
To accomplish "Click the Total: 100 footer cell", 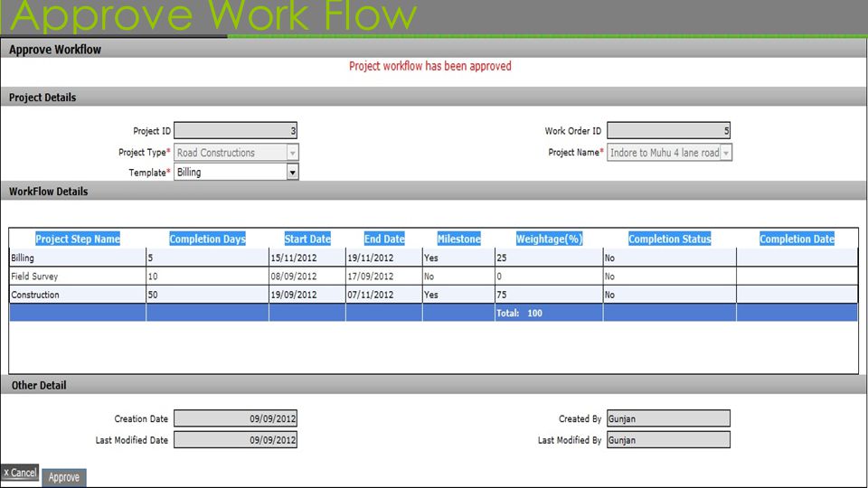I will (x=549, y=314).
